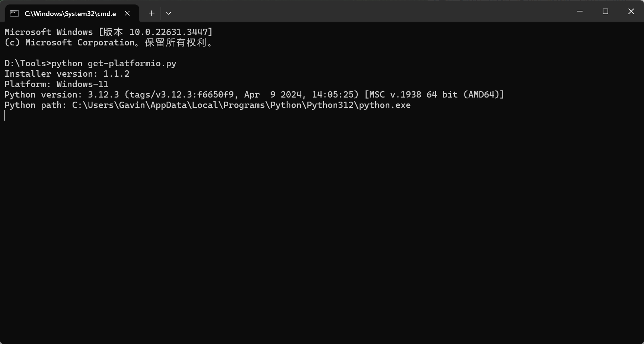644x344 pixels.
Task: Click the Platform: Windows-11 output line
Action: tap(57, 84)
